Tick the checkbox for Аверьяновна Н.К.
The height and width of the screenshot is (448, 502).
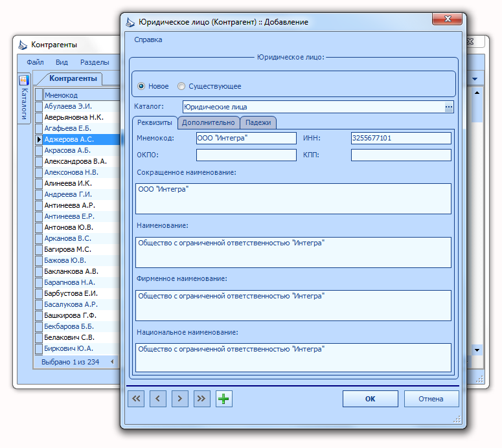point(39,117)
